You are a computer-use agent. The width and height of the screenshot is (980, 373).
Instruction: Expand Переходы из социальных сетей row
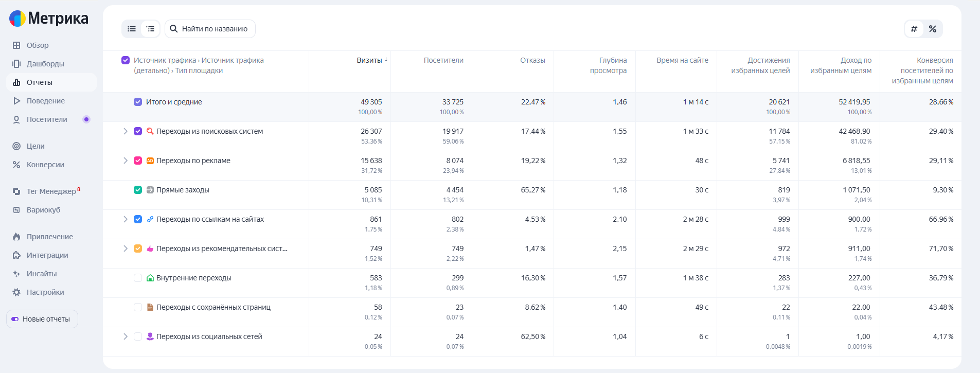[126, 336]
